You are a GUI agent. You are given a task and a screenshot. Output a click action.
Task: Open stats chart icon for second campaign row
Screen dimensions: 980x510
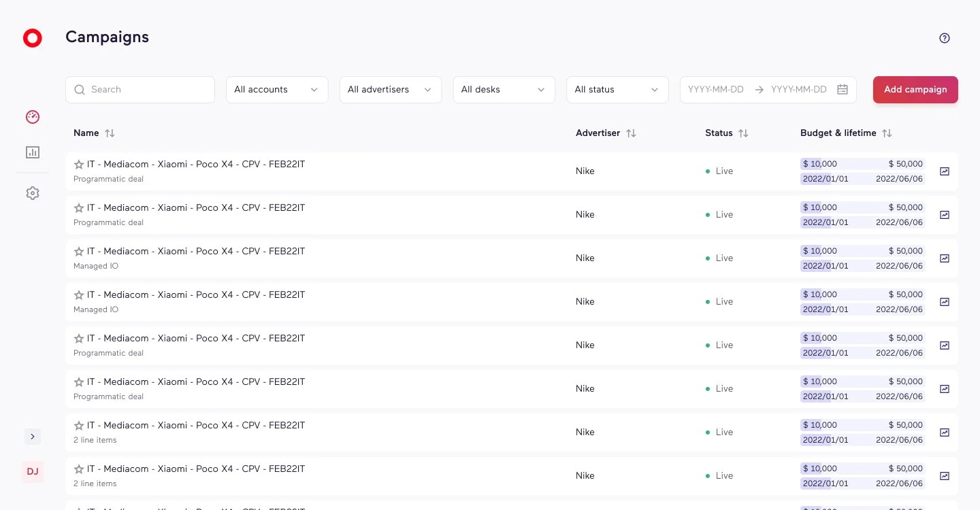click(945, 215)
